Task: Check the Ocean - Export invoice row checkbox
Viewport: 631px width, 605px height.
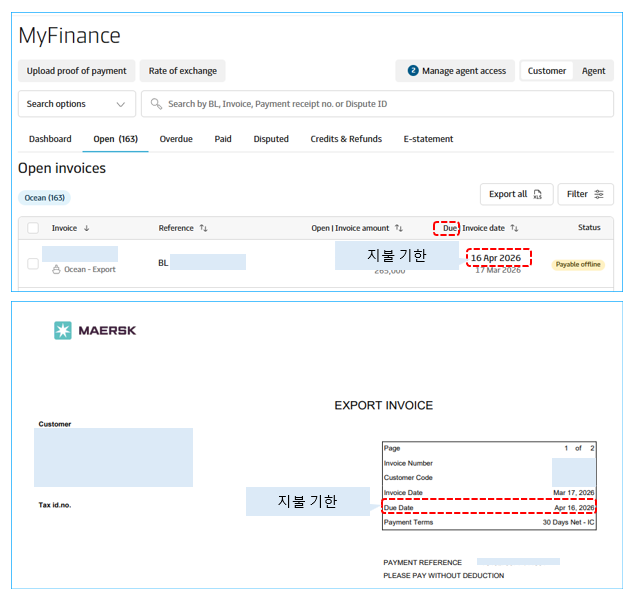Action: [x=33, y=264]
